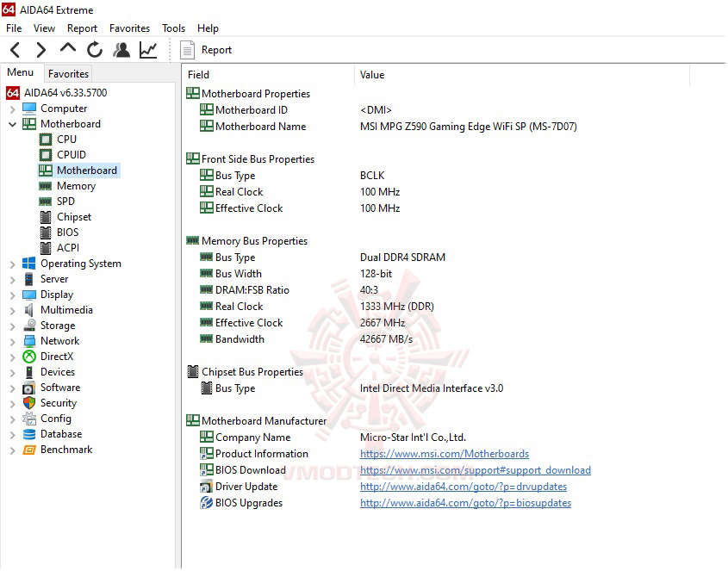Click the DirectX Xbox icon

pyautogui.click(x=29, y=357)
